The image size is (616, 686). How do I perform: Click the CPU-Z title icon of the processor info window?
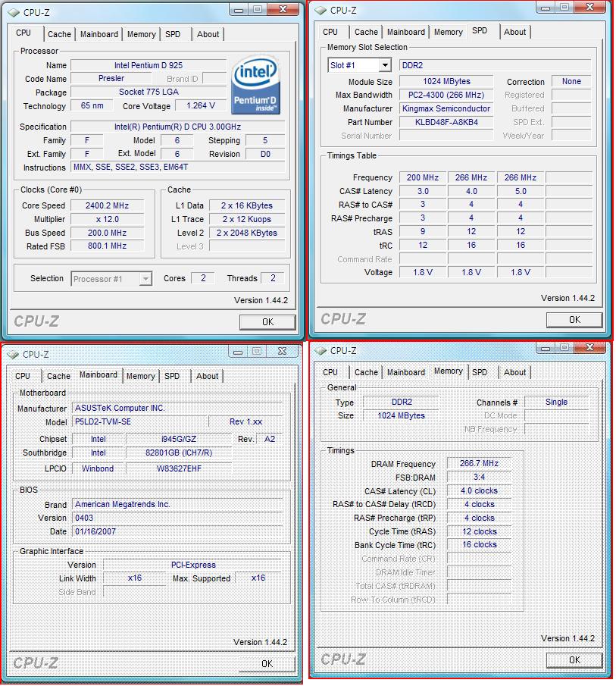click(x=14, y=12)
